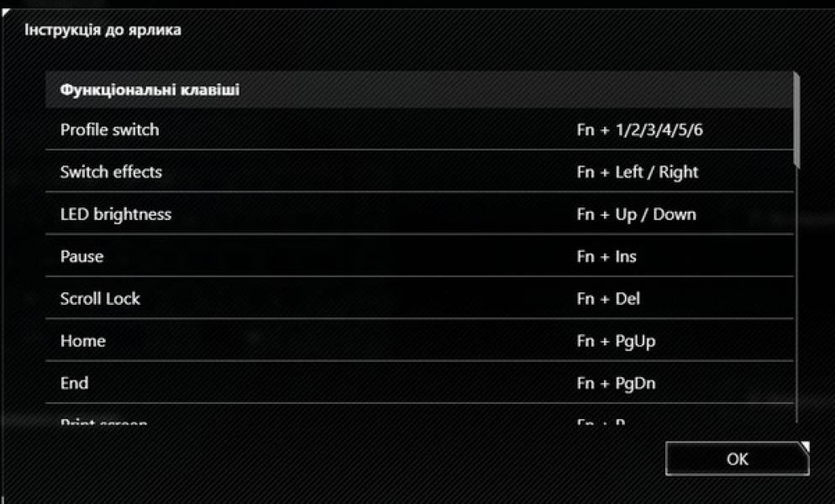Click the Fn + PgDn shortcut text
The width and height of the screenshot is (835, 504).
click(x=616, y=383)
